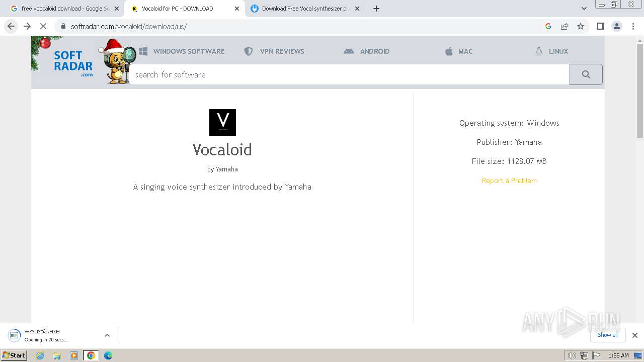This screenshot has width=644, height=362.
Task: Close the Vocaloid for PC tab
Action: tap(237, 9)
